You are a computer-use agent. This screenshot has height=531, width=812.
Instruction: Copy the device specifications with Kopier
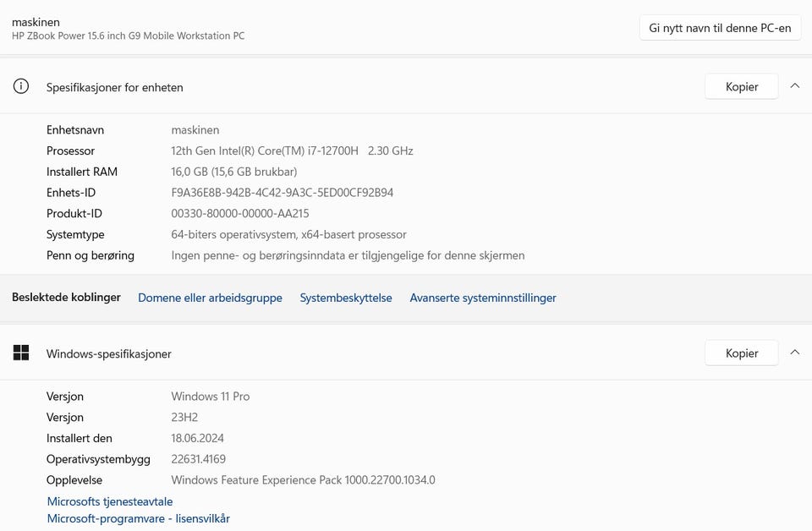741,86
